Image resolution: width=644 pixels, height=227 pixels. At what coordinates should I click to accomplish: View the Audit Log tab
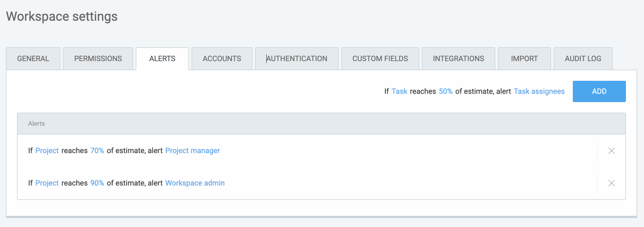pos(583,58)
